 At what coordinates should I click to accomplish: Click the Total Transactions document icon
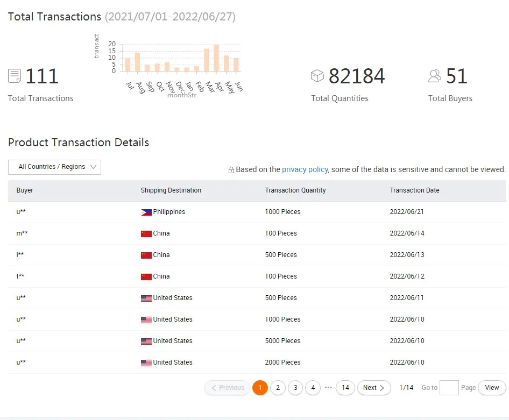click(15, 76)
